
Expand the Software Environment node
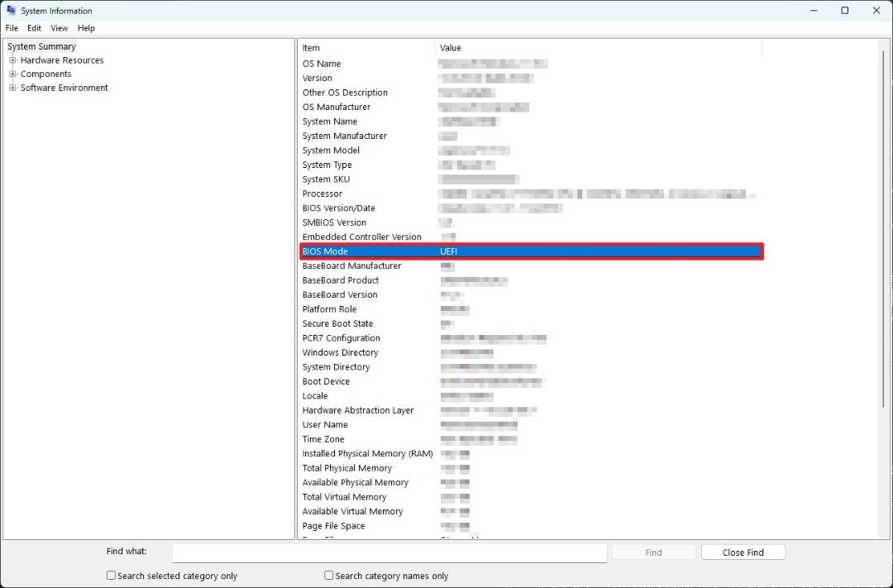[x=12, y=88]
